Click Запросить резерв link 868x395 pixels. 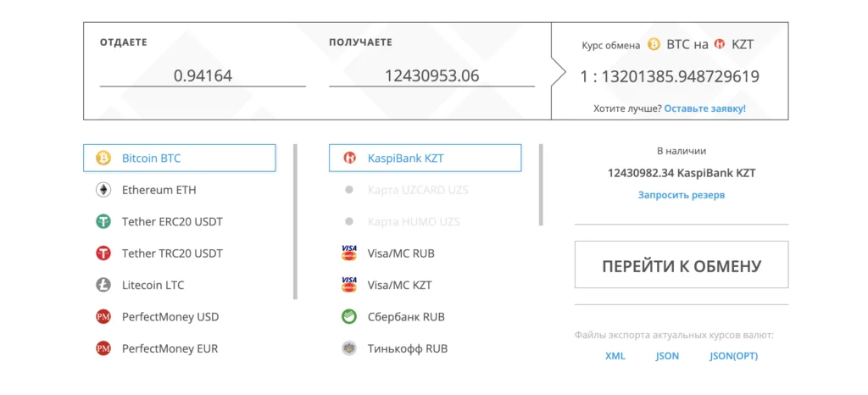682,195
